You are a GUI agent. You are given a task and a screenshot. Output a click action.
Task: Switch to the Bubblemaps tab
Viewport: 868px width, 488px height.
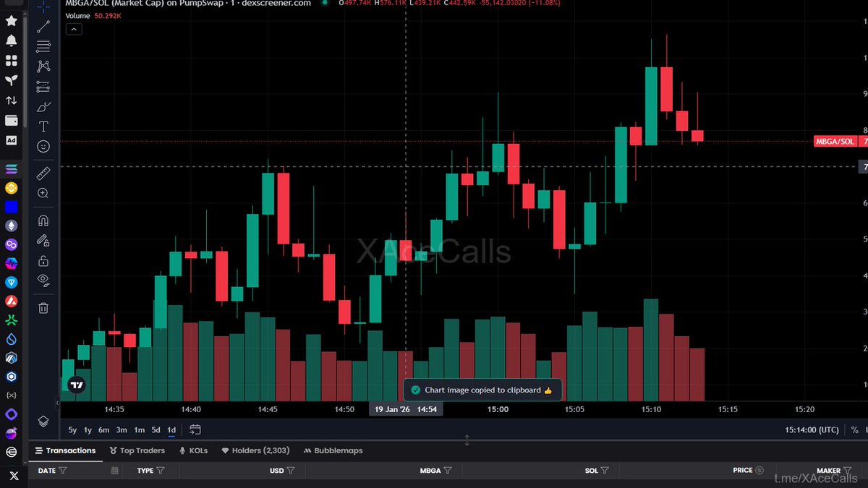(334, 450)
